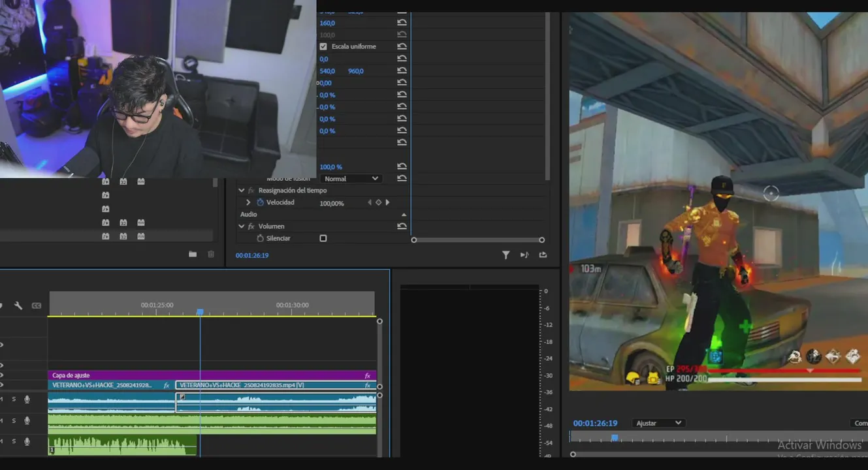The image size is (868, 470).
Task: Toggle the Velocidad animation stopwatch
Action: coord(261,202)
